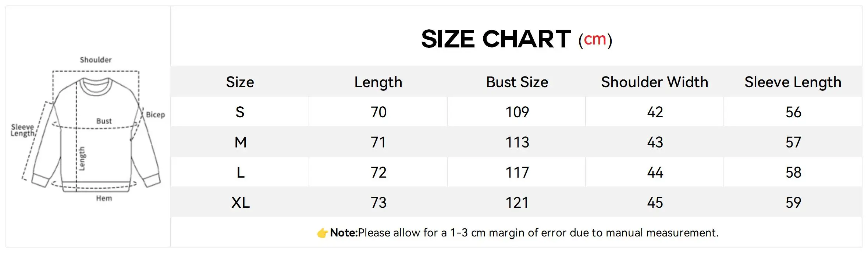Click the Shoulder label on diagram
Screen dimensions: 868x253
click(x=96, y=60)
